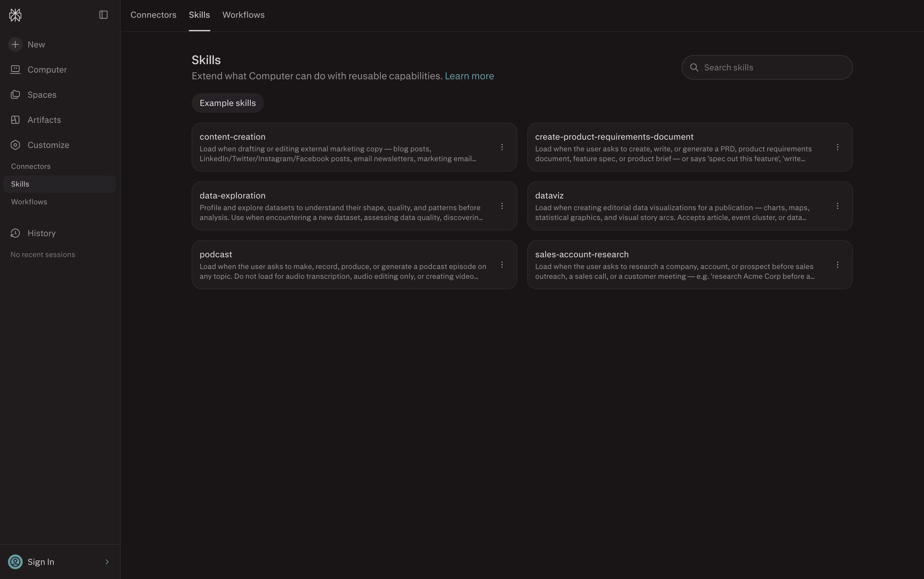924x579 pixels.
Task: Click the Spaces icon in sidebar
Action: click(x=15, y=95)
